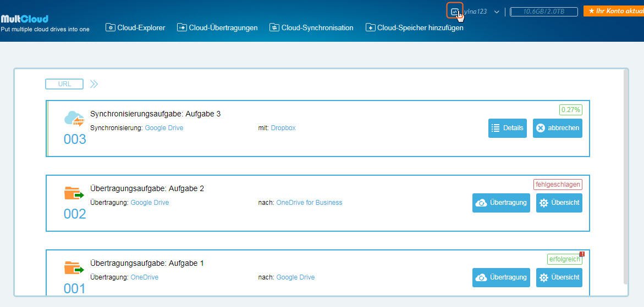
Task: Click the transfer folder icon of task 001
Action: tap(74, 268)
